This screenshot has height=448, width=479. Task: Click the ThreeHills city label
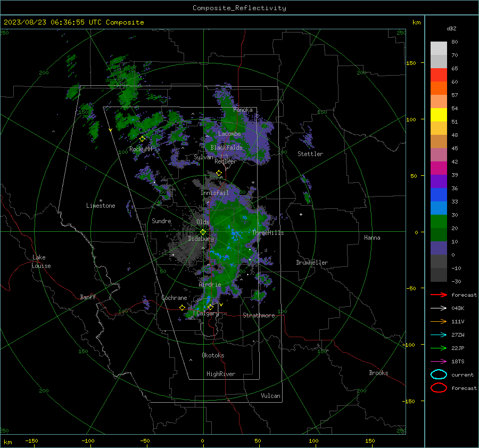coord(268,233)
